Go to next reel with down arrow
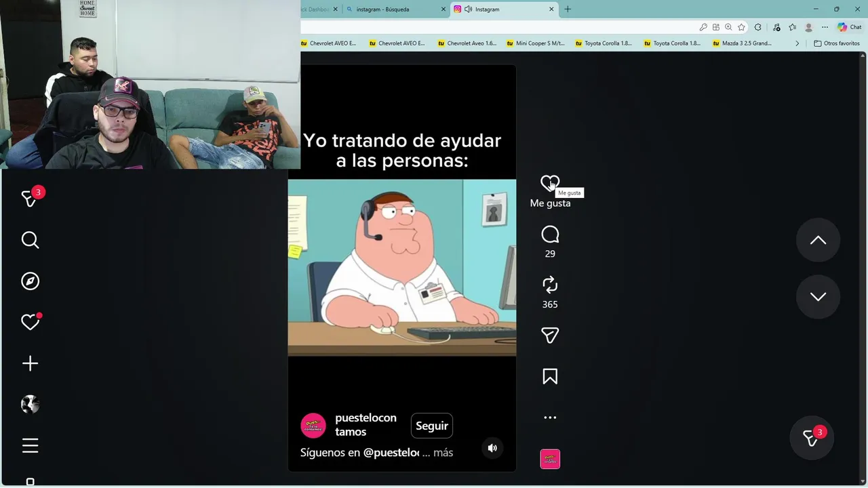 click(x=818, y=297)
